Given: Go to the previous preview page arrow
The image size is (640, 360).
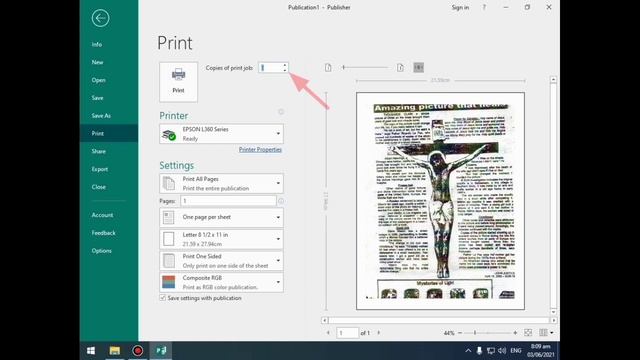Looking at the screenshot, I should coord(328,333).
